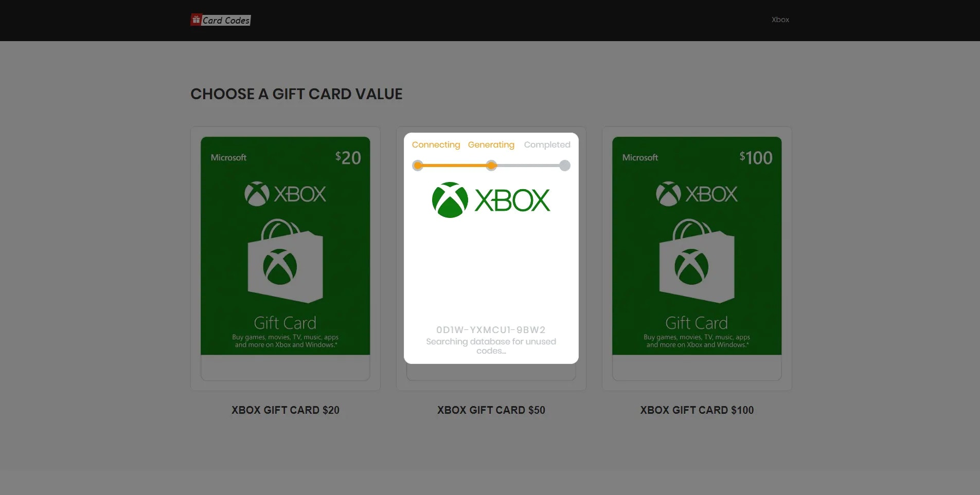Click the XBOX GIFT CARD $50 title
980x495 pixels.
tap(491, 410)
